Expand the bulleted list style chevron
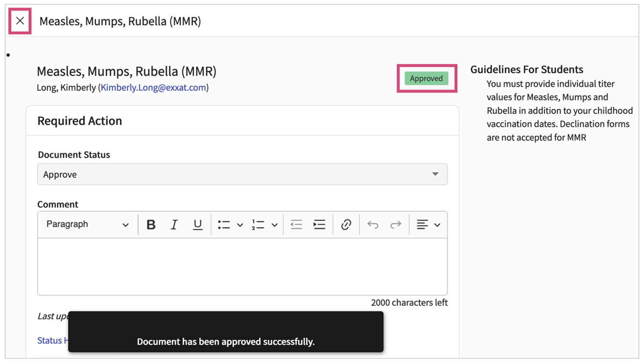The height and width of the screenshot is (364, 644). tap(240, 225)
